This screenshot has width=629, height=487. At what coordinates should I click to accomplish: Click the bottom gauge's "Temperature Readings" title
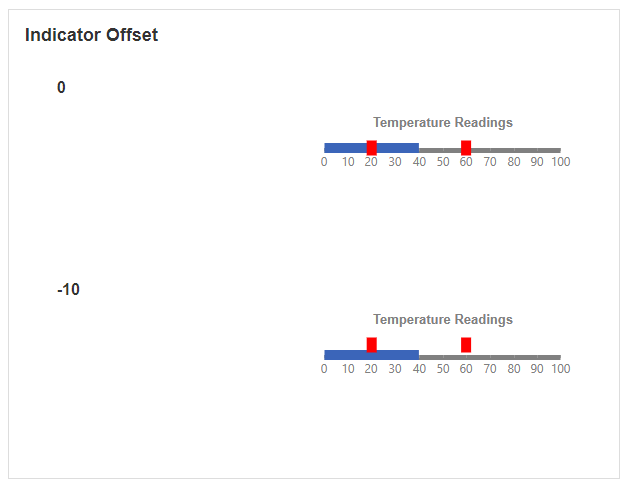[x=443, y=320]
